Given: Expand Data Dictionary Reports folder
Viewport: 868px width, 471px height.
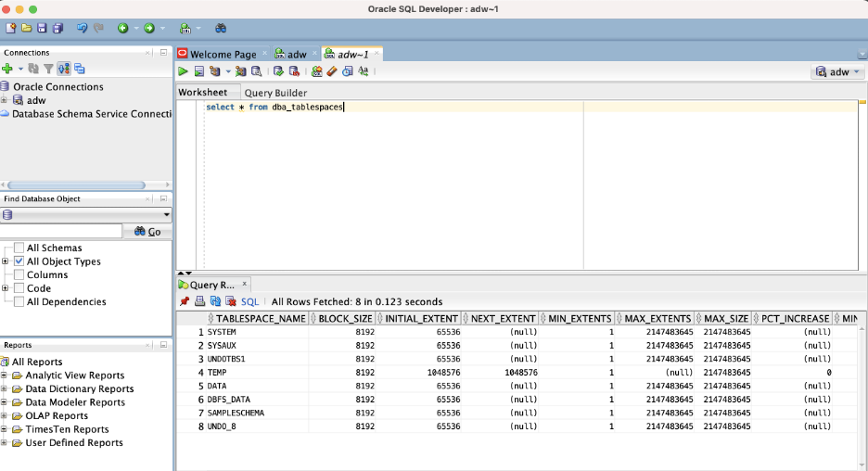Looking at the screenshot, I should pos(4,388).
